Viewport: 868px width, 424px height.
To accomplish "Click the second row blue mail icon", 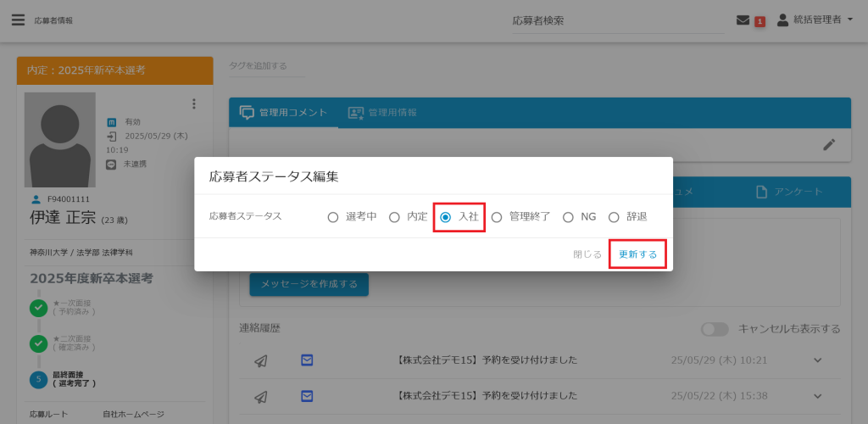I will point(307,395).
